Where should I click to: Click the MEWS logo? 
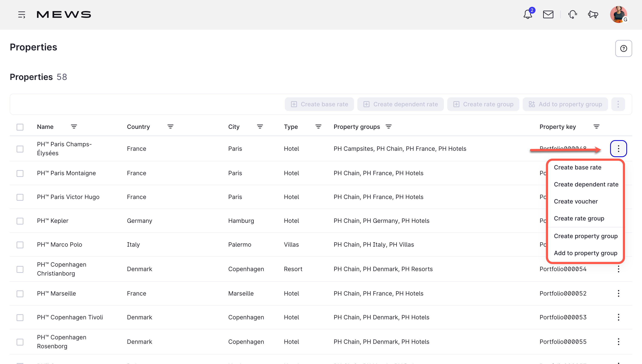click(64, 14)
